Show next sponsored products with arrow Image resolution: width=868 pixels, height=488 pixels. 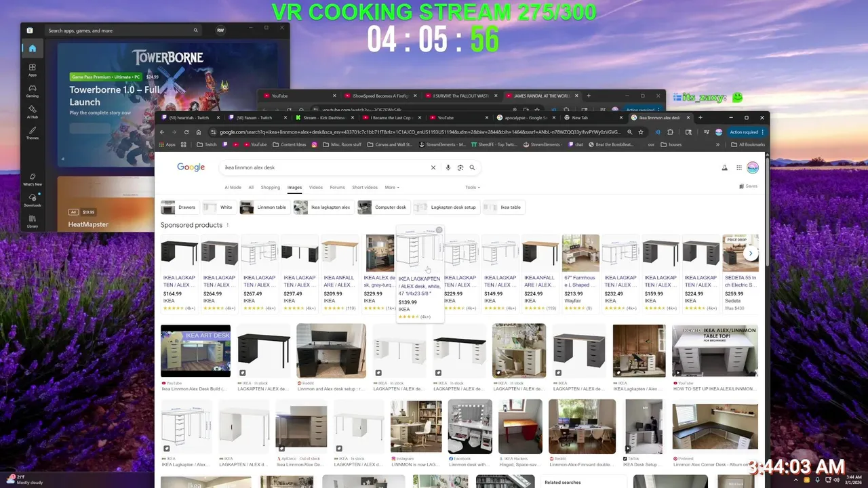click(x=750, y=253)
